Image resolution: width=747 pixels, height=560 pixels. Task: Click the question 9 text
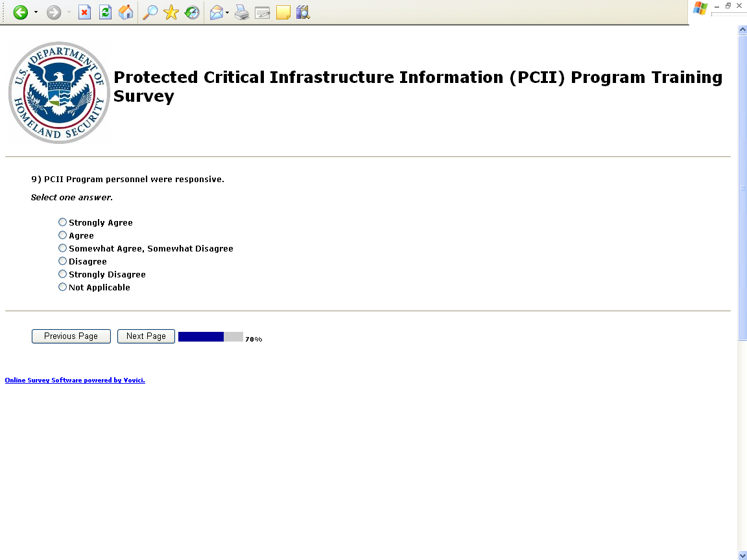coord(128,179)
